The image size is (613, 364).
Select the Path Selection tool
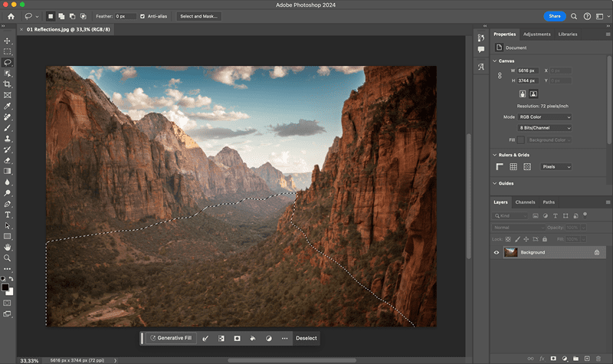(8, 225)
